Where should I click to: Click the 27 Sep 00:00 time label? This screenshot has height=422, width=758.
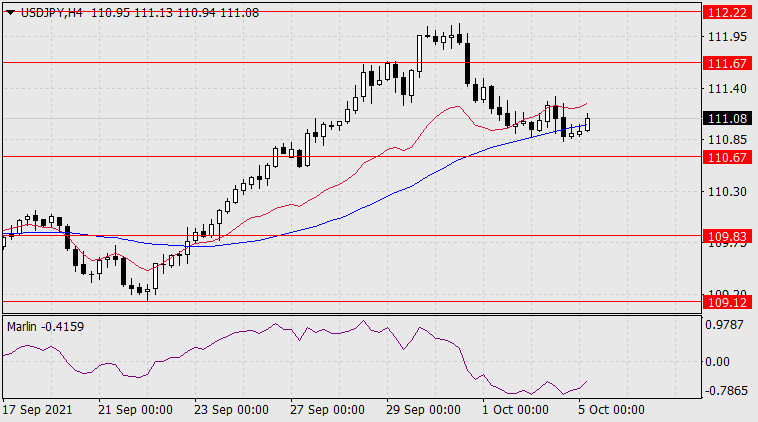327,410
